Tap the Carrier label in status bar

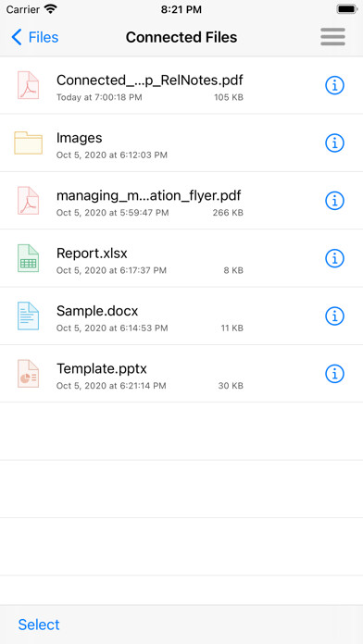23,9
